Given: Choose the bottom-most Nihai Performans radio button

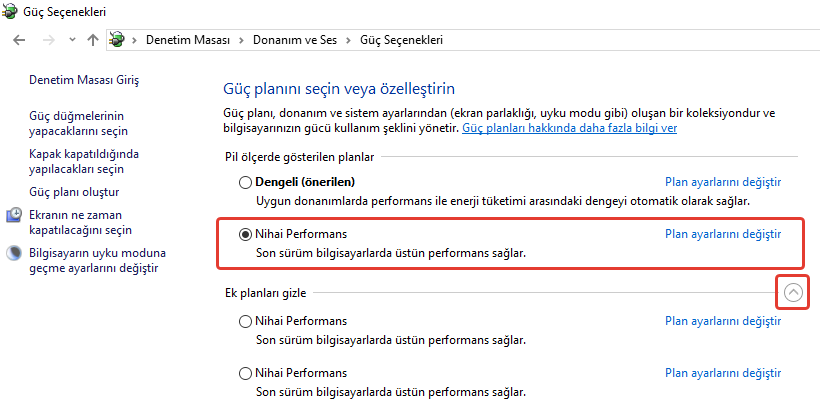Looking at the screenshot, I should pyautogui.click(x=245, y=373).
